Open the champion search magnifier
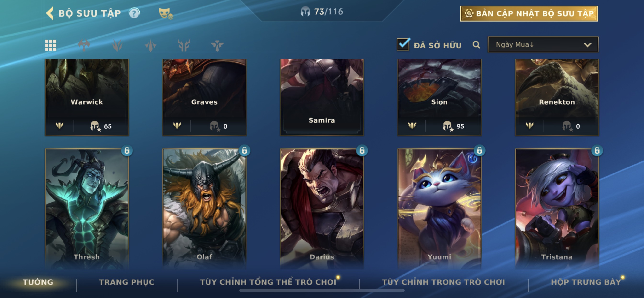 (x=476, y=45)
